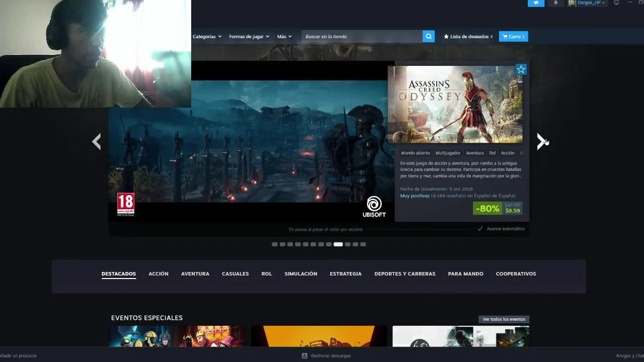This screenshot has width=644, height=362.
Task: Open the notifications bell
Action: [555, 3]
